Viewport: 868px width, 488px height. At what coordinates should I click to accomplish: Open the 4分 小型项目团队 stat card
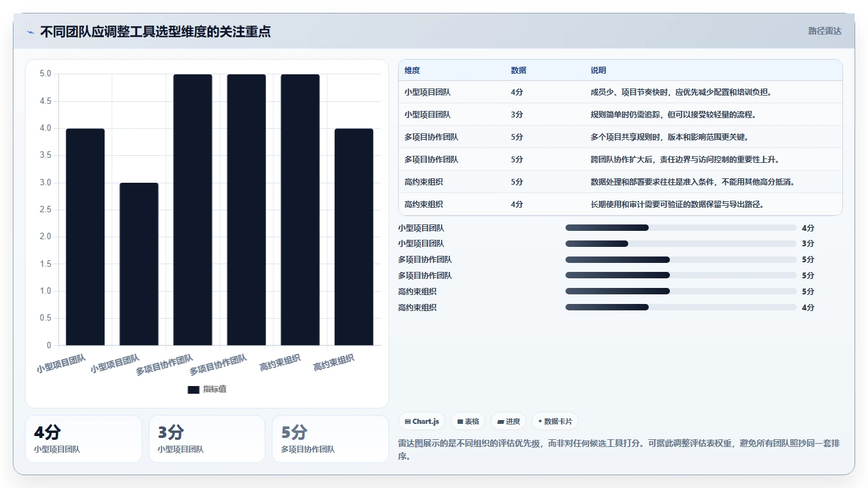coord(83,439)
